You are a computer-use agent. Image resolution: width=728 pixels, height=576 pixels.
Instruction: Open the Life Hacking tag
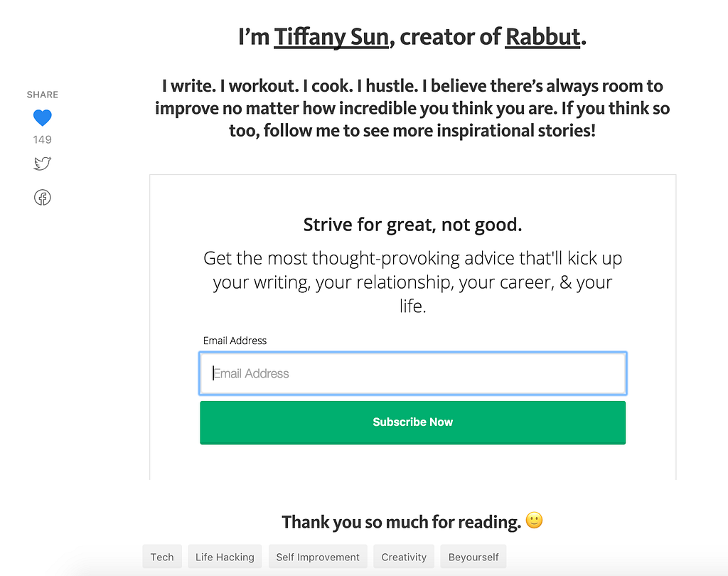click(x=225, y=557)
